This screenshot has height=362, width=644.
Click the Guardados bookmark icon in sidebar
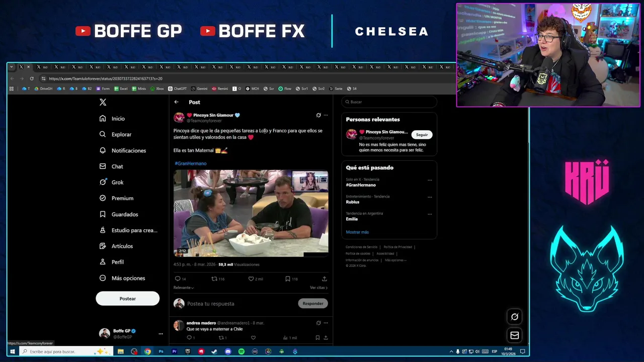click(103, 214)
